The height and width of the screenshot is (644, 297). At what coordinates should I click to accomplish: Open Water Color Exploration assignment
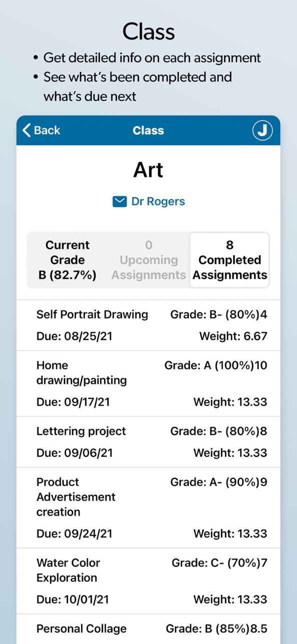pos(148,581)
